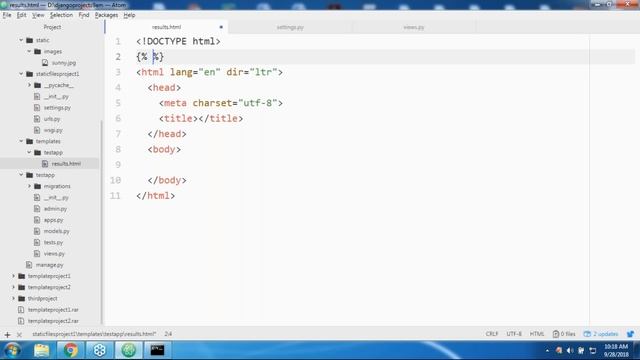
Task: Collapse the static folder
Action: (x=21, y=40)
